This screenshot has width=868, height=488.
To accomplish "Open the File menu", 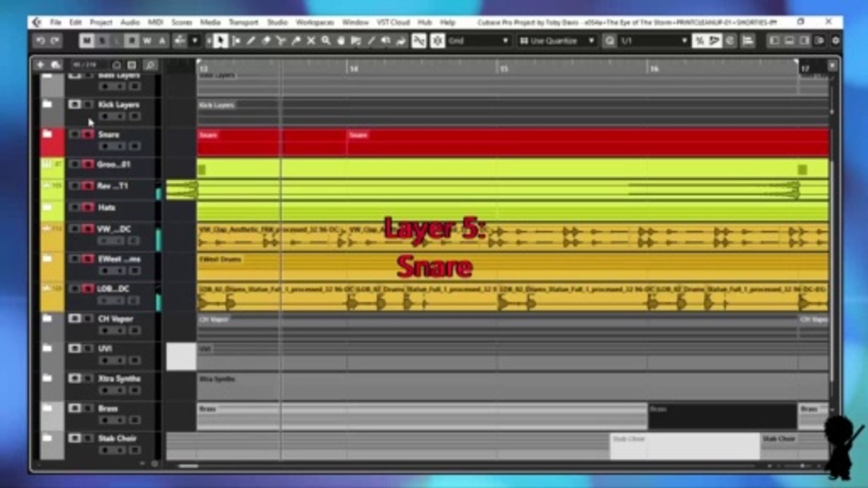I will [x=56, y=22].
